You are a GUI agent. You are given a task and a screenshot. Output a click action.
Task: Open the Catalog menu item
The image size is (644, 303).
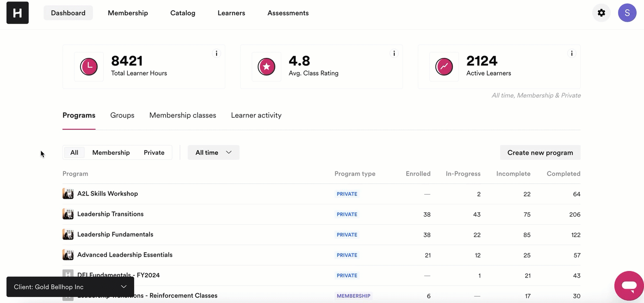[183, 13]
